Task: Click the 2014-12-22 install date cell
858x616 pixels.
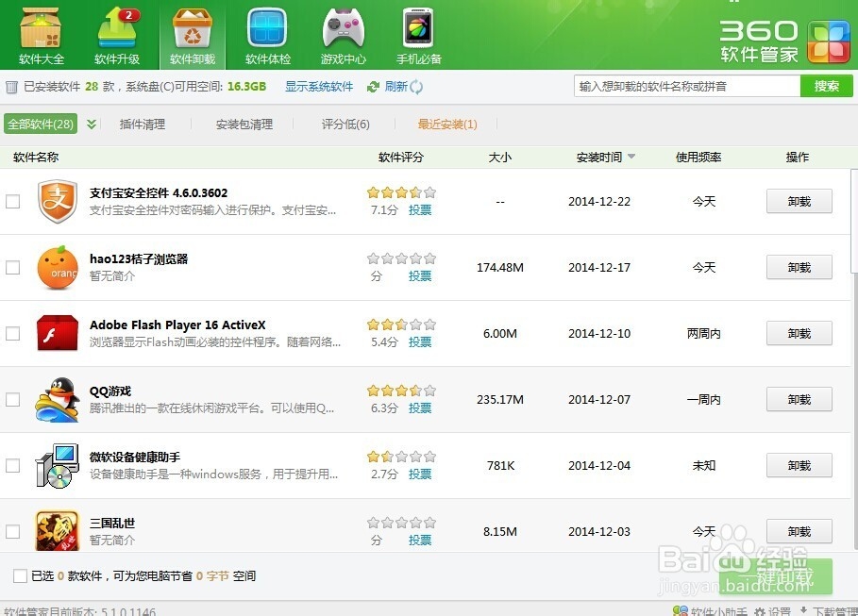Action: pos(599,201)
